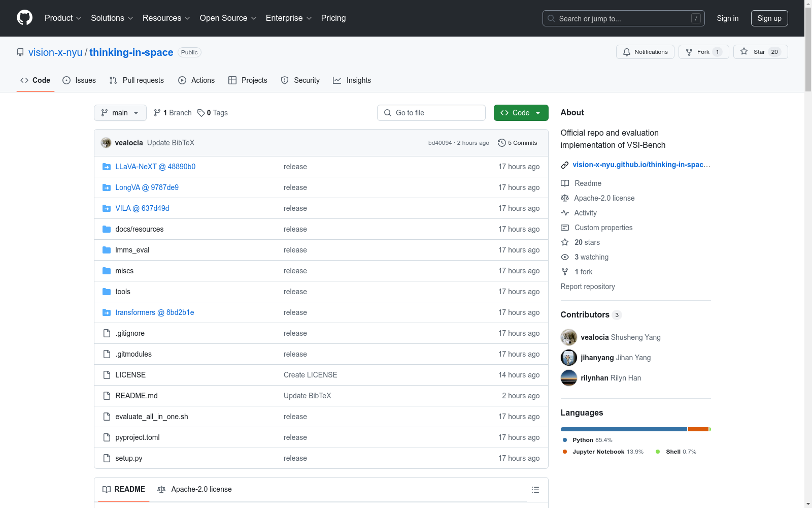Image resolution: width=812 pixels, height=508 pixels.
Task: Click the Go to file search field
Action: click(x=431, y=113)
